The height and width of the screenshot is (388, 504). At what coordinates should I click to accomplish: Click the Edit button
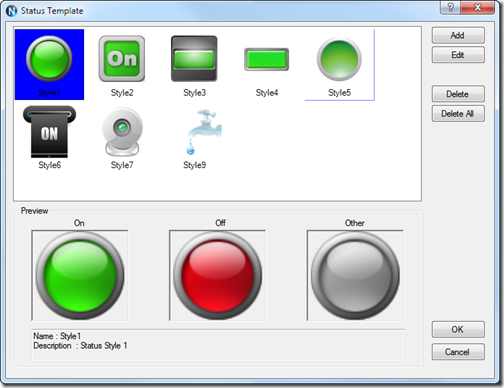point(458,55)
